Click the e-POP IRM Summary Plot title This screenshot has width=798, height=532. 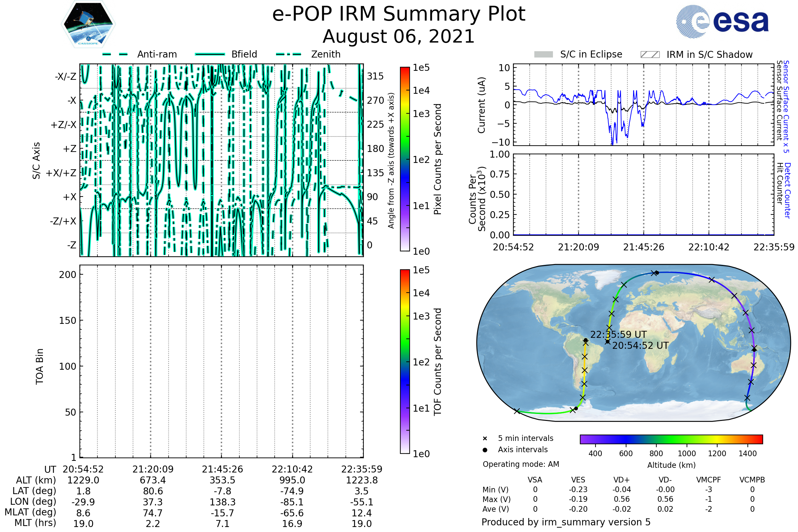click(399, 14)
